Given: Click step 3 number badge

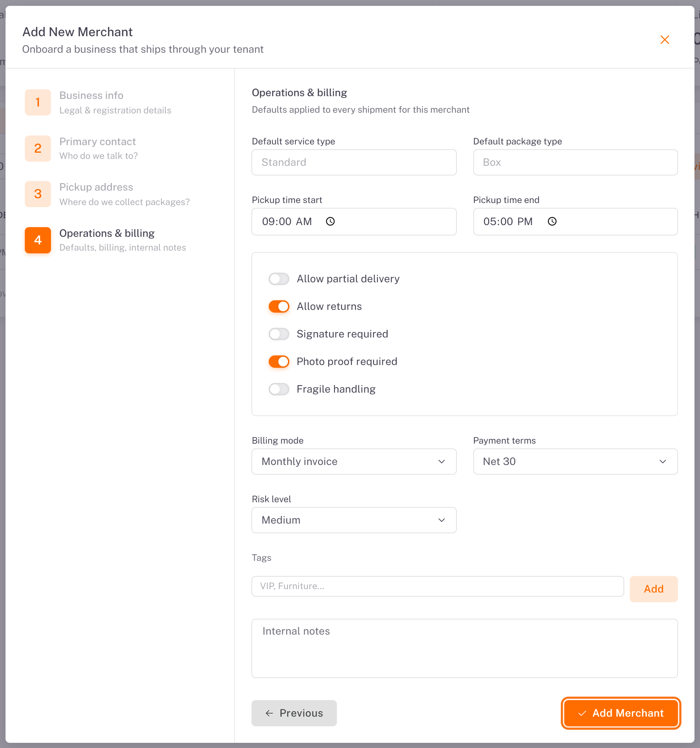Looking at the screenshot, I should [38, 194].
